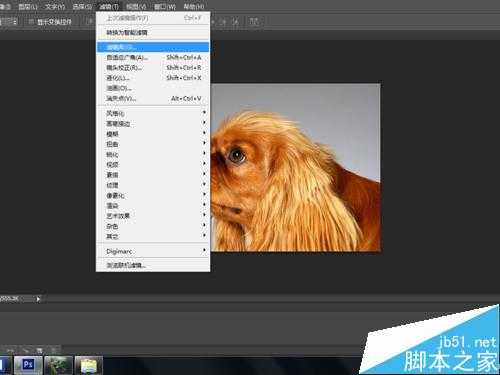This screenshot has height=375, width=500.
Task: Choose 油画(O)... in the filter menu
Action: 153,88
